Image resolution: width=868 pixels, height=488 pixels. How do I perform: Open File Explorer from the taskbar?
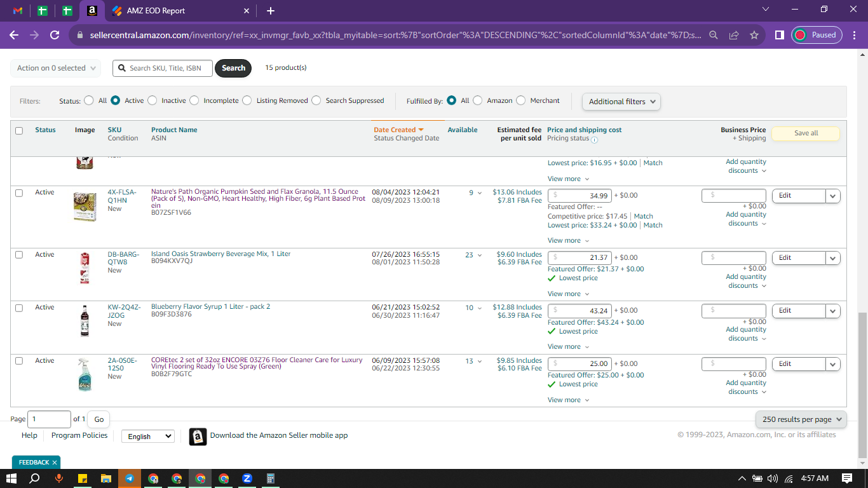click(105, 478)
